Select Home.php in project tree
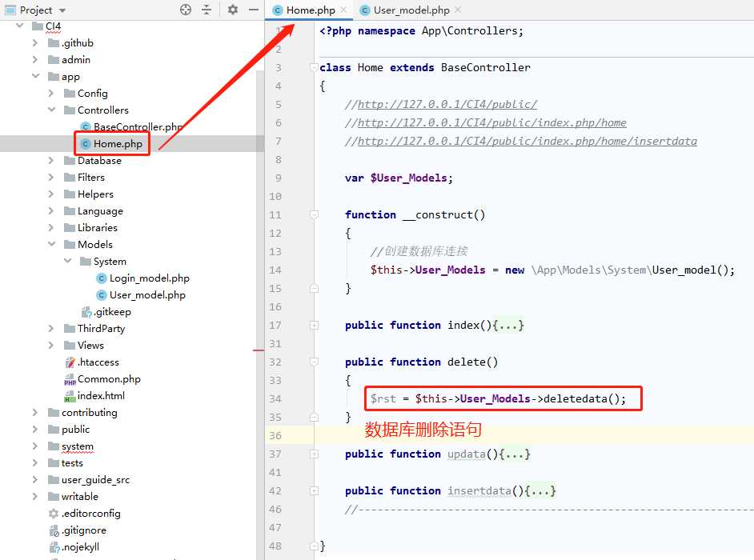 [118, 144]
